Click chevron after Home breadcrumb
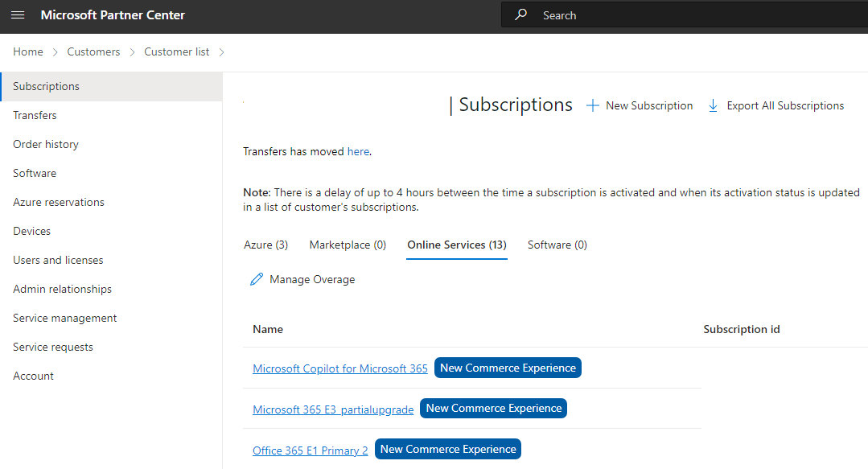Screen dimensions: 868x469 pos(55,52)
